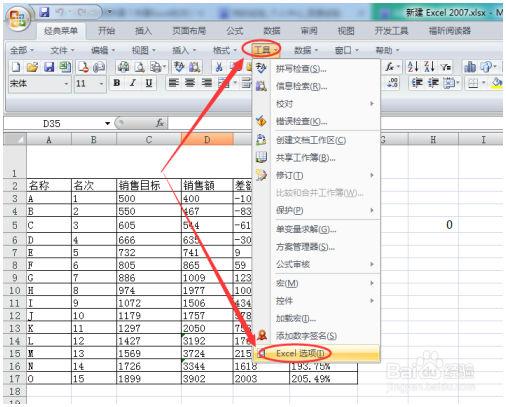Open the 窗口 dropdown menu
This screenshot has width=506, height=407.
347,50
